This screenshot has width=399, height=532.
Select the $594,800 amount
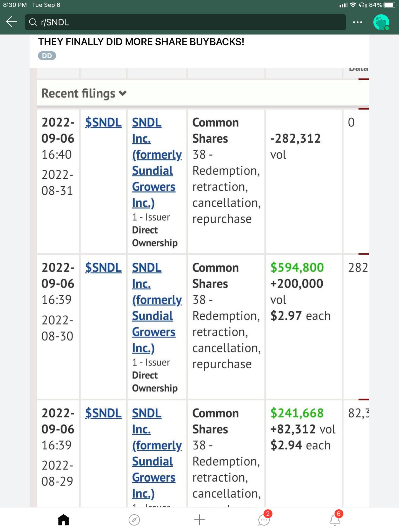point(297,268)
